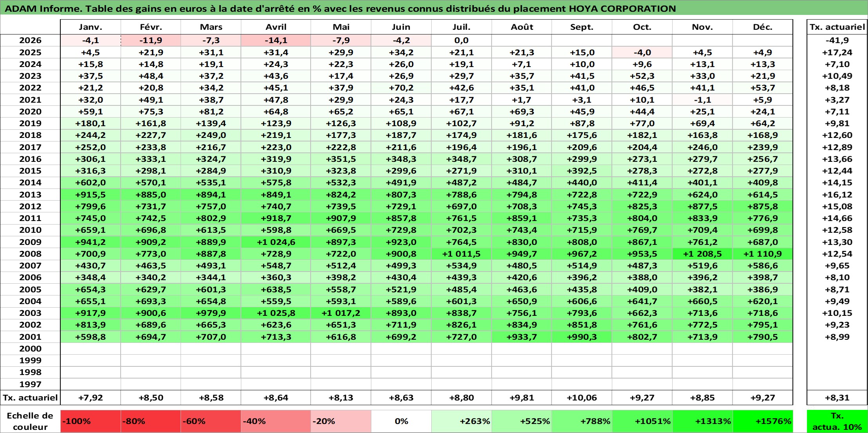This screenshot has width=868, height=433.
Task: Click the +1 110,9 cell for Déc. 2008
Action: 763,254
